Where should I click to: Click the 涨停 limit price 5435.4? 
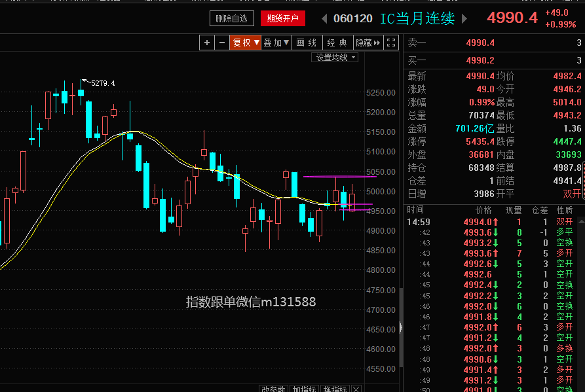pyautogui.click(x=480, y=141)
